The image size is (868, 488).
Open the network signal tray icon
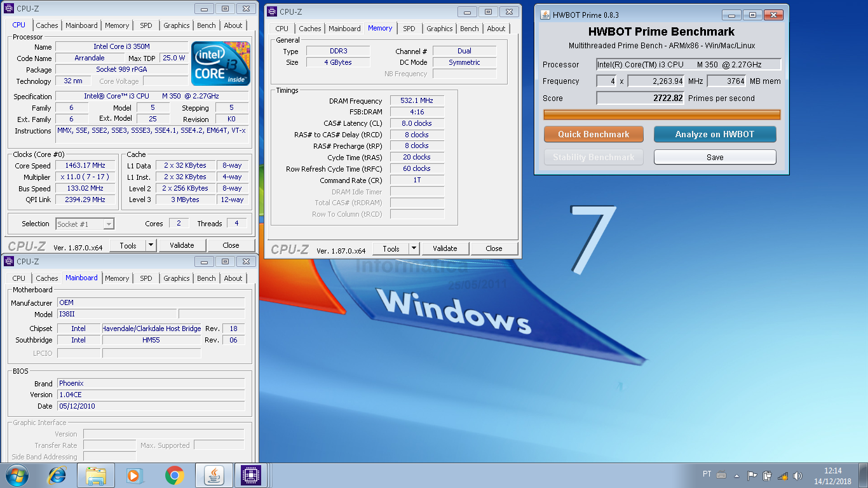pos(783,475)
